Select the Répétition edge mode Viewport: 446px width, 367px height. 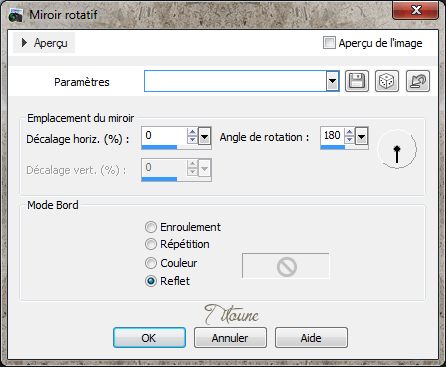coord(151,244)
